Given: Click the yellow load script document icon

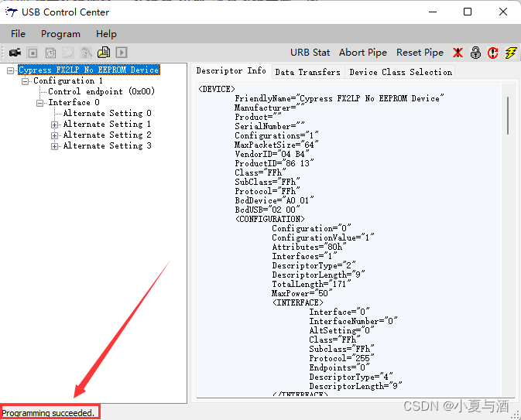Looking at the screenshot, I should coord(104,53).
